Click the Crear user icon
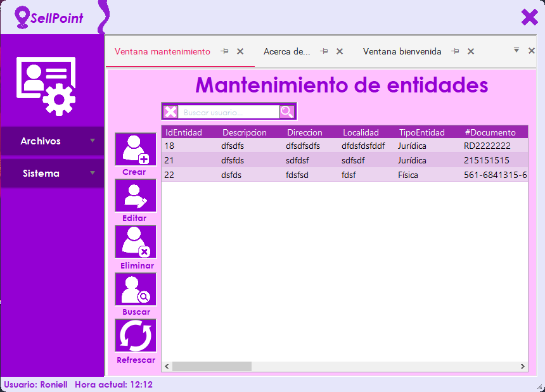 (136, 149)
